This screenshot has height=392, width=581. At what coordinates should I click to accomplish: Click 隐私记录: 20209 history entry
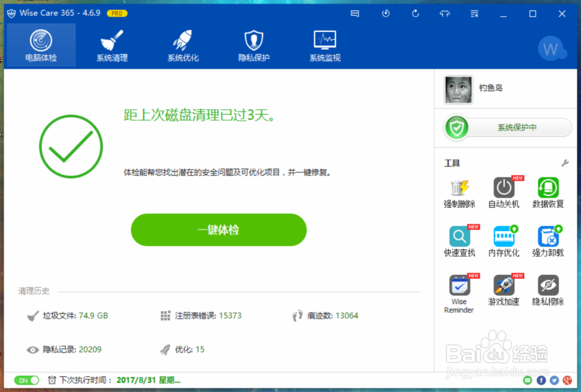pos(64,350)
